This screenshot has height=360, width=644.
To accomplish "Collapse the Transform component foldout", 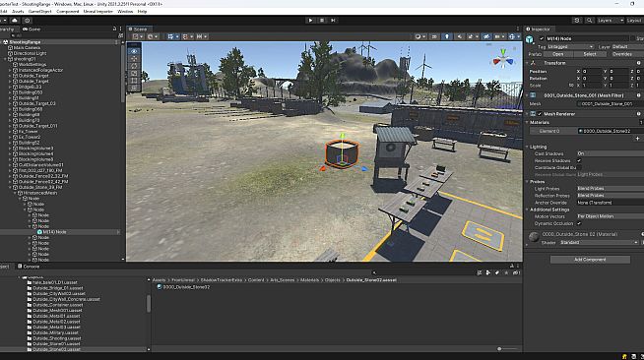I will pyautogui.click(x=528, y=63).
